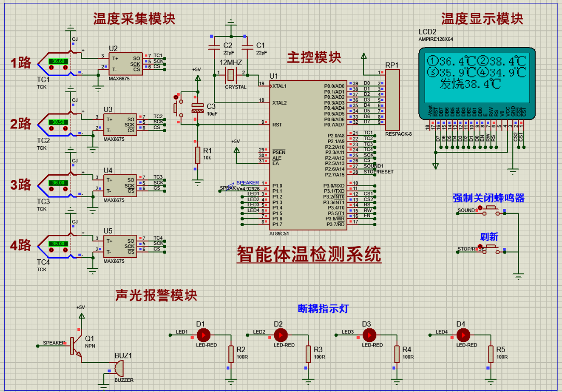Click the 声光报警模块 title text

click(x=156, y=295)
